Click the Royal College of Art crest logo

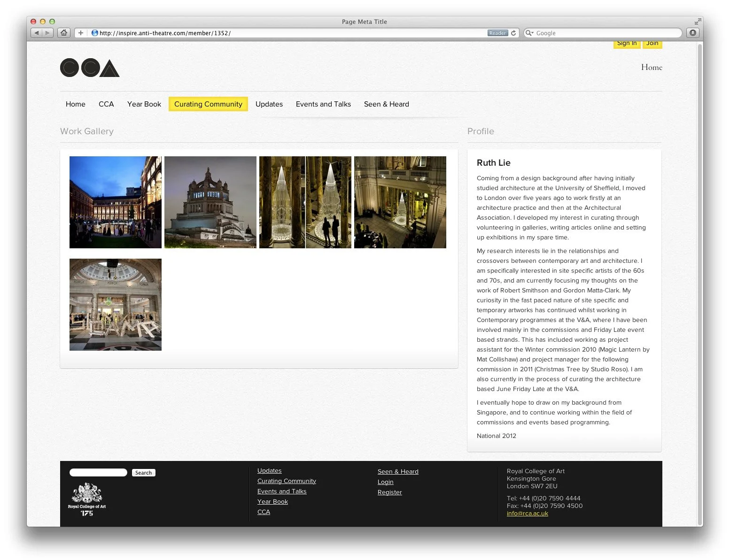[87, 499]
